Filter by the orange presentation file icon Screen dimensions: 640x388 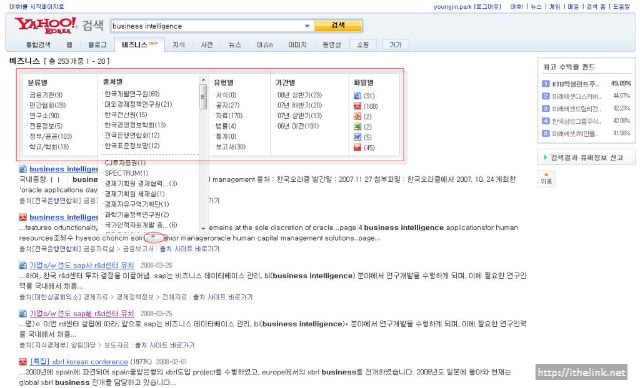tap(358, 116)
